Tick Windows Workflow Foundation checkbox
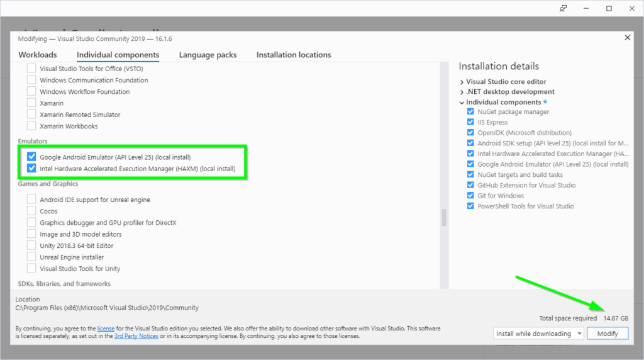 31,91
